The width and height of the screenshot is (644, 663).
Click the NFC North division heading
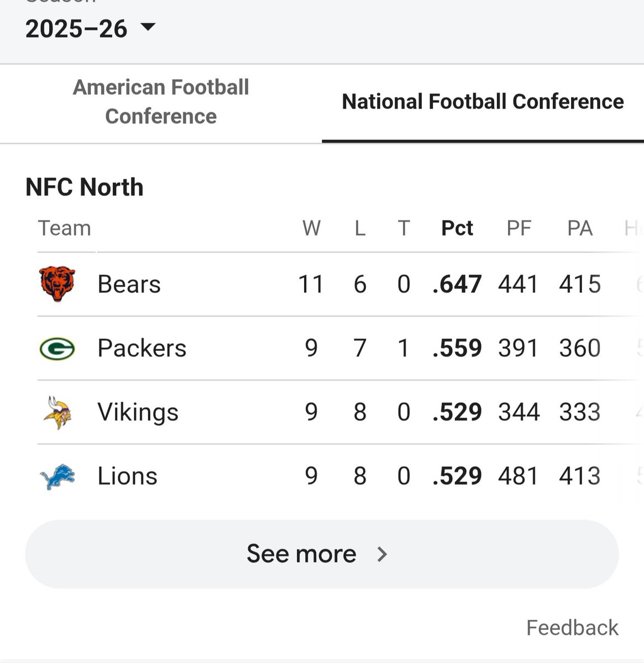(85, 187)
